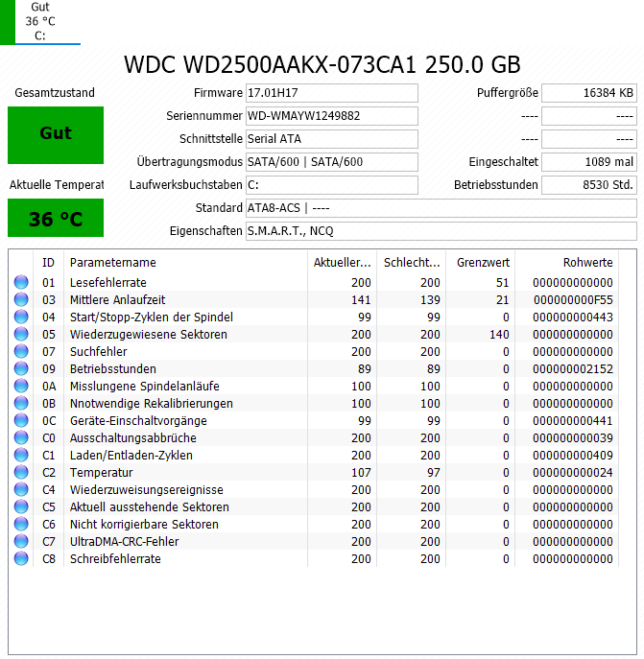Click the Parametername column header
The width and height of the screenshot is (644, 659).
[185, 263]
